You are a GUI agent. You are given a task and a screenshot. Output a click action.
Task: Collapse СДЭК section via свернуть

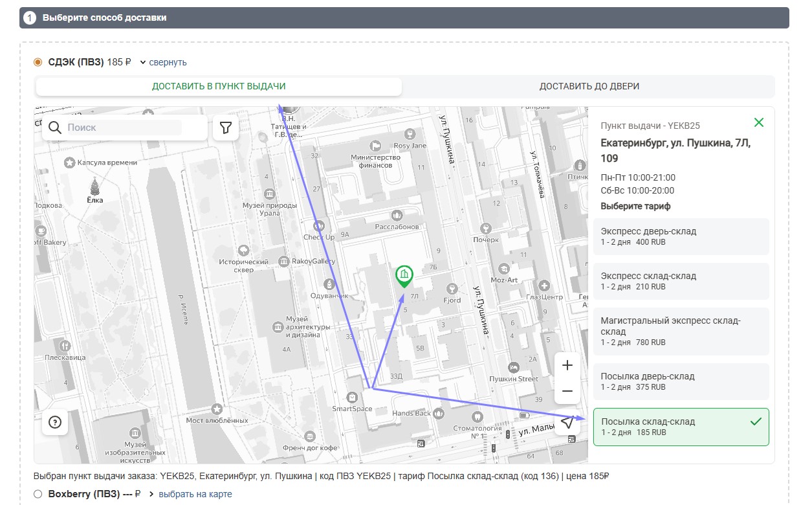click(168, 62)
